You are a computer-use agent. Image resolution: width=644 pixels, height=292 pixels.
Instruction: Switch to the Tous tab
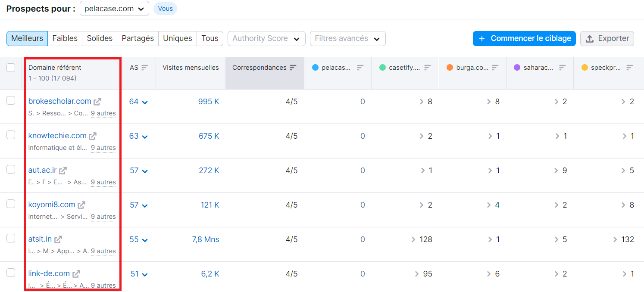pos(210,38)
